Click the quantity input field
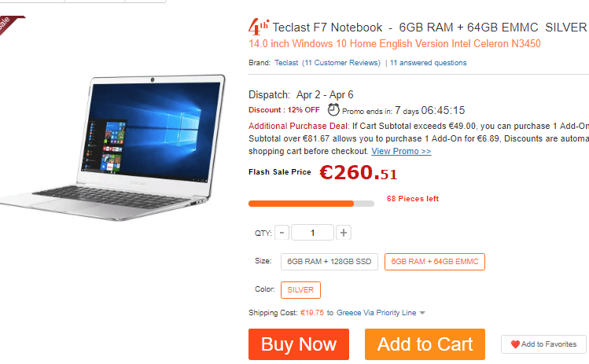The image size is (589, 364). [x=312, y=233]
